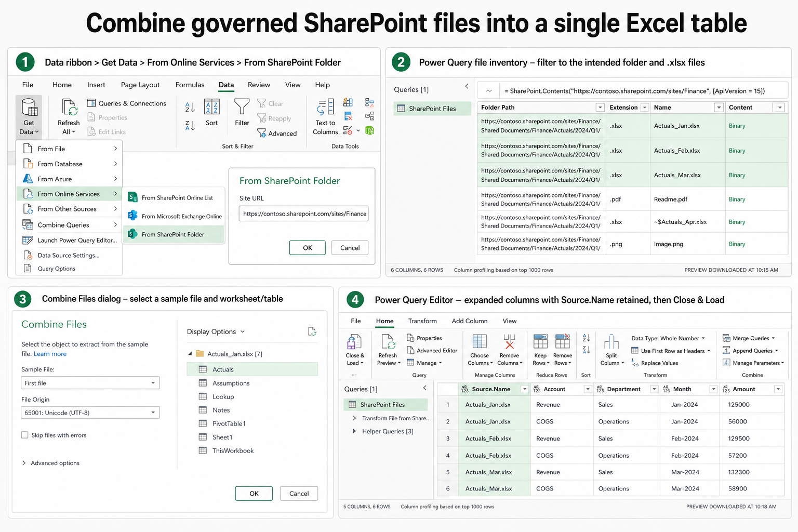Enable Skip files with errors checkbox
This screenshot has width=798, height=532.
[24, 435]
